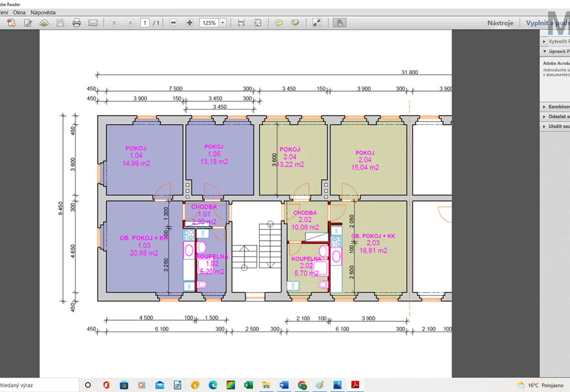
Task: Collapse the Upravit PDF section
Action: pyautogui.click(x=555, y=51)
